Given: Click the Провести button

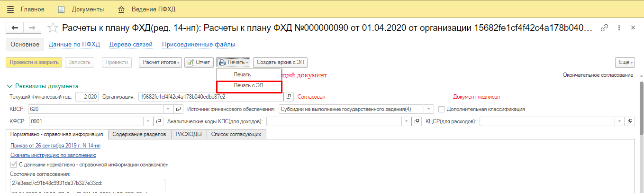Looking at the screenshot, I should (117, 62).
